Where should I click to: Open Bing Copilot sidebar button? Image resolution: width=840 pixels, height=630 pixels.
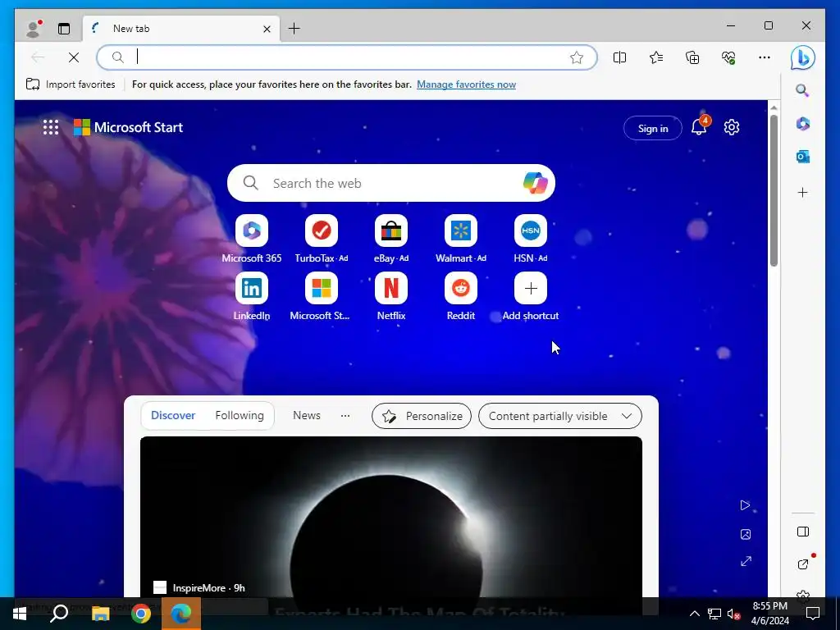click(802, 58)
